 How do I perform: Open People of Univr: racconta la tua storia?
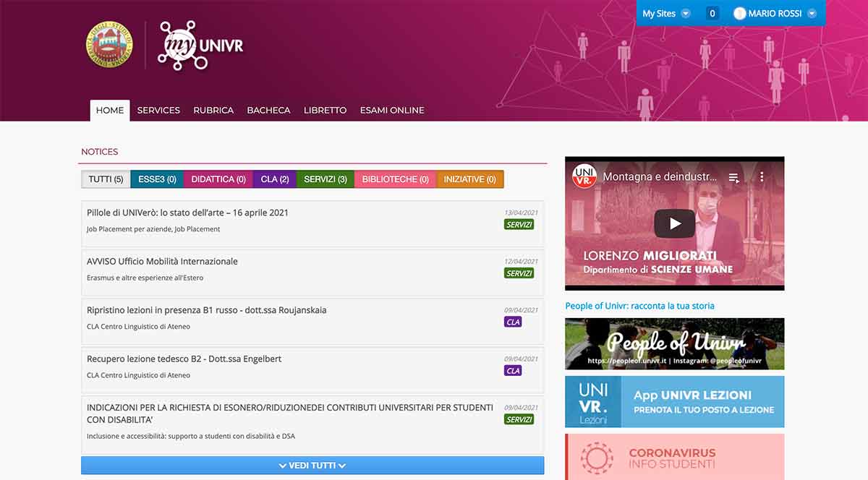click(639, 306)
